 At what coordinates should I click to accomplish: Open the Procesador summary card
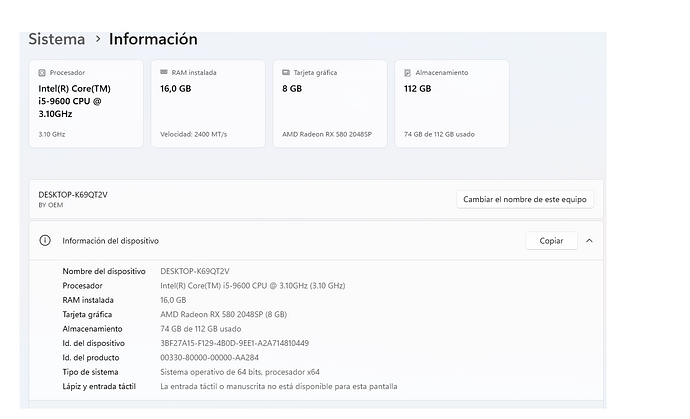(86, 103)
